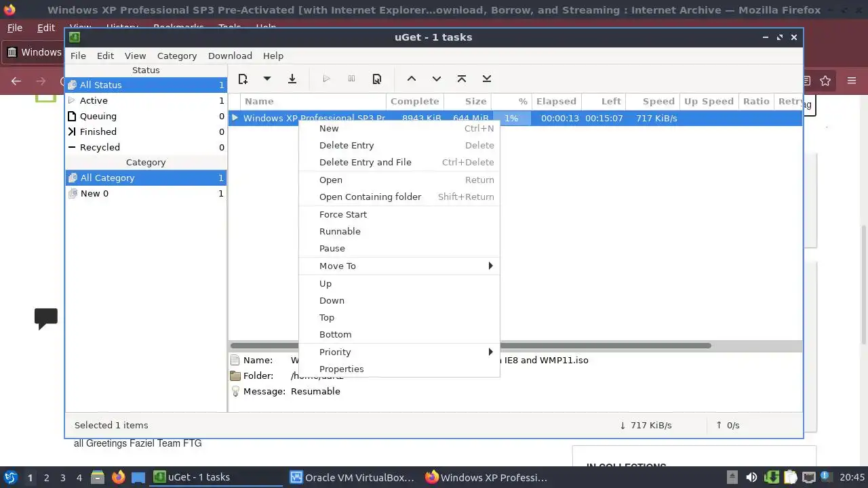Select All Category in the sidebar
The width and height of the screenshot is (868, 488).
click(x=146, y=178)
